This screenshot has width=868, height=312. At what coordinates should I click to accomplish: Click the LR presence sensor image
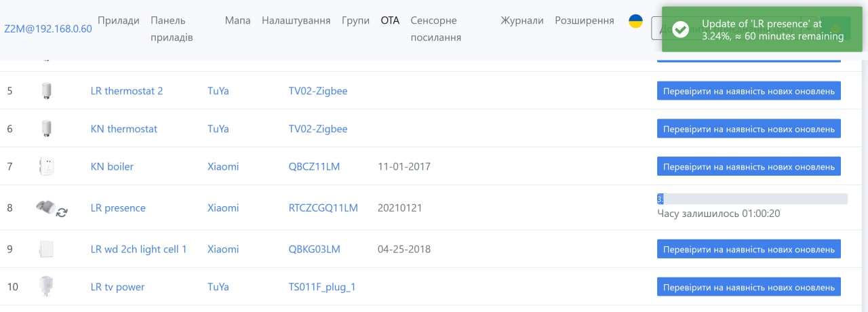coord(45,207)
